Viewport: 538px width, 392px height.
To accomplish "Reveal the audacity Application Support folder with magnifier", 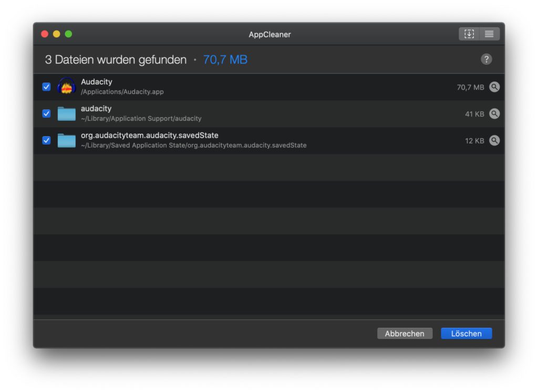I will pos(494,114).
